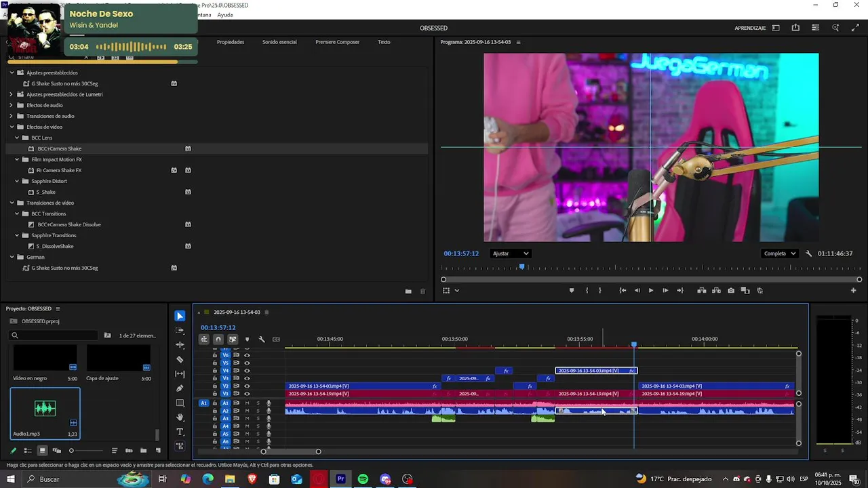
Task: Switch Project panel to freeform view
Action: tap(57, 451)
